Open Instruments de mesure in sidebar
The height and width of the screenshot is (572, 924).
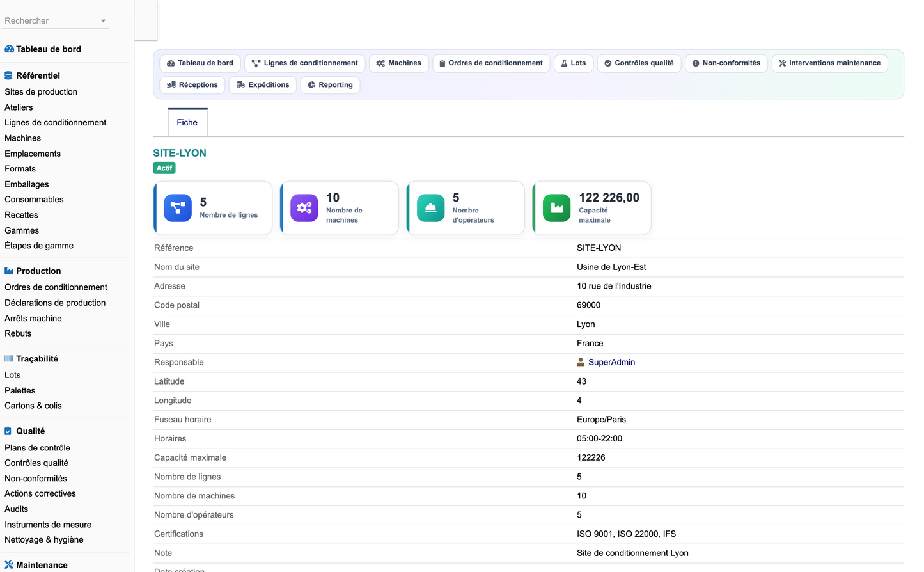tap(48, 525)
